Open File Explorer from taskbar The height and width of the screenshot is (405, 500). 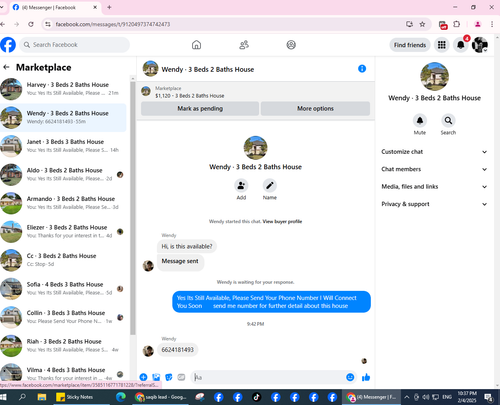coord(42,397)
